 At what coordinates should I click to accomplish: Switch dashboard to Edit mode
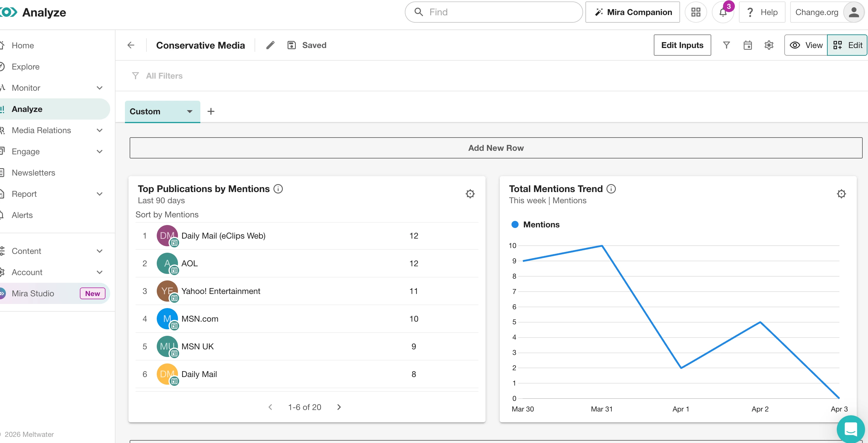pyautogui.click(x=847, y=45)
